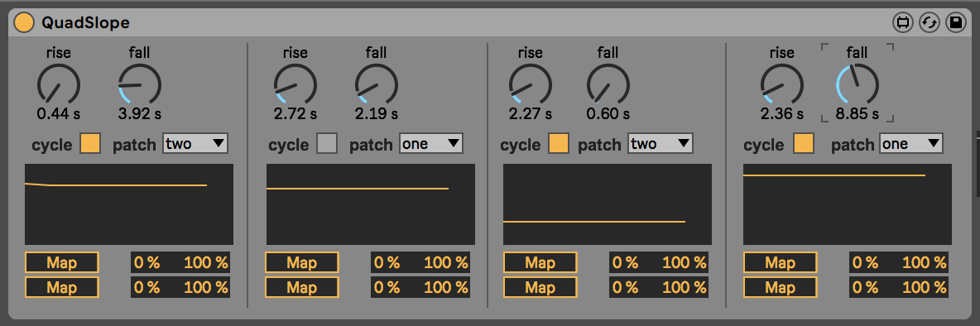Viewport: 980px width, 326px height.
Task: Click the fall knob showing 0.60 s
Action: [x=608, y=84]
